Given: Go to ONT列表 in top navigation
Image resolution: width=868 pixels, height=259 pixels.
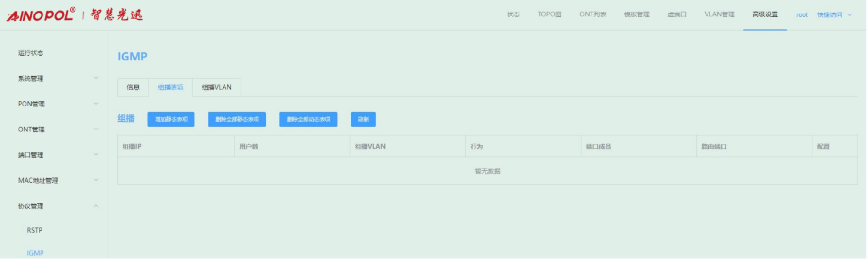Looking at the screenshot, I should tap(593, 14).
